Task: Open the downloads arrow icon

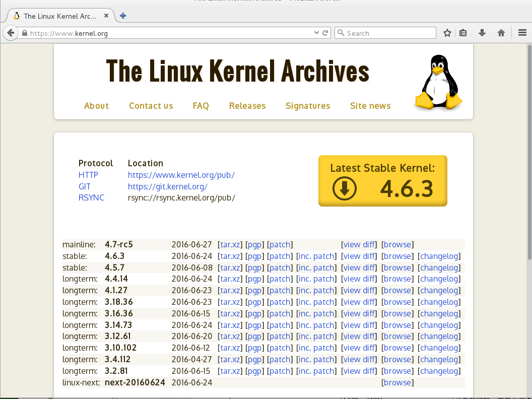Action: click(482, 33)
